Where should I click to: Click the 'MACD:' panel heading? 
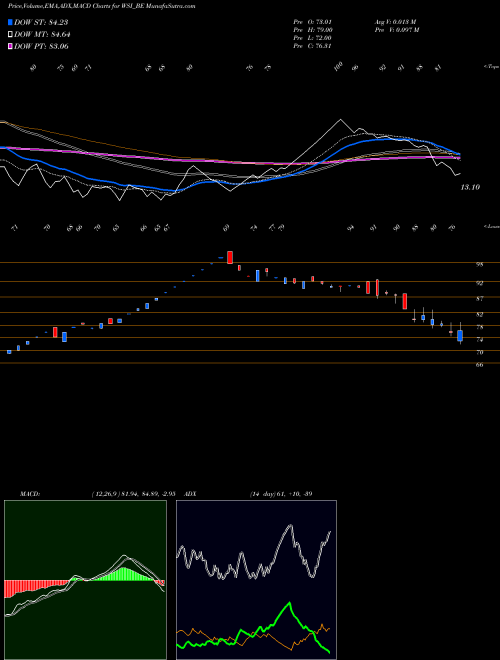[30, 494]
